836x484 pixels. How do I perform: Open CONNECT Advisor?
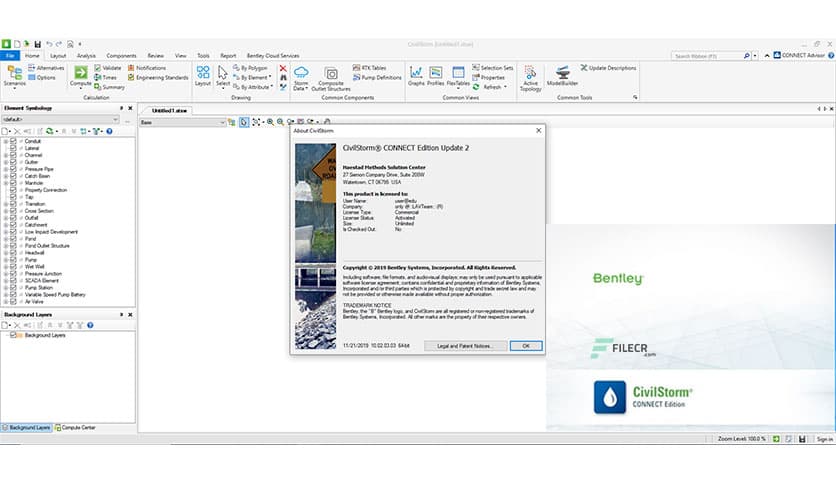point(799,55)
